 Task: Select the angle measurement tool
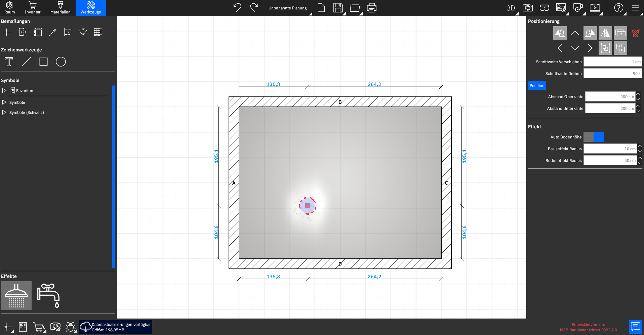point(83,32)
